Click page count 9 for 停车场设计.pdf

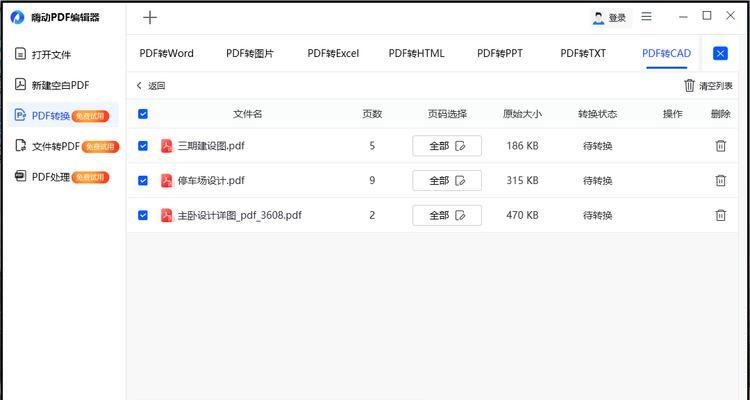[372, 180]
